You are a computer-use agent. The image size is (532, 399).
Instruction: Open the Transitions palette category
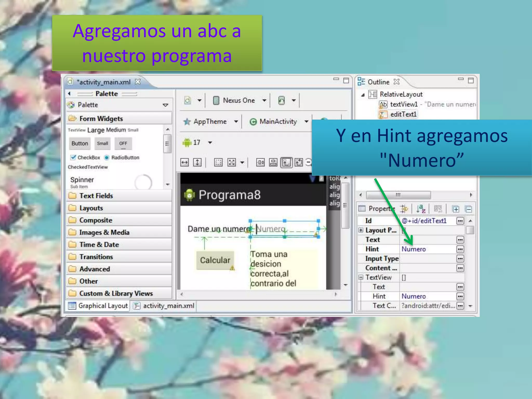[x=119, y=257]
